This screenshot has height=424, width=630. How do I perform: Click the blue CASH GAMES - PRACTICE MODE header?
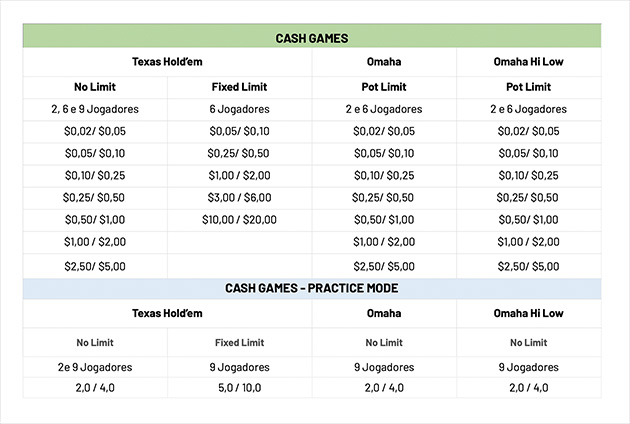[312, 288]
